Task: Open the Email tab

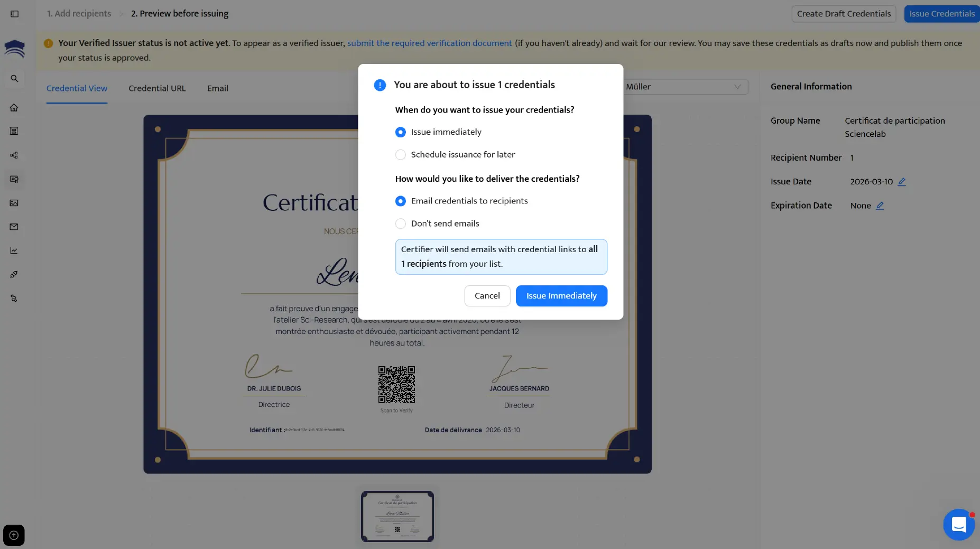Action: click(217, 88)
